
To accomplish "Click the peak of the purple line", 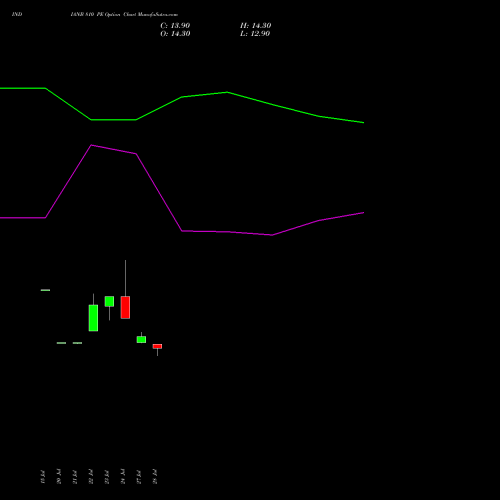I will (91, 145).
